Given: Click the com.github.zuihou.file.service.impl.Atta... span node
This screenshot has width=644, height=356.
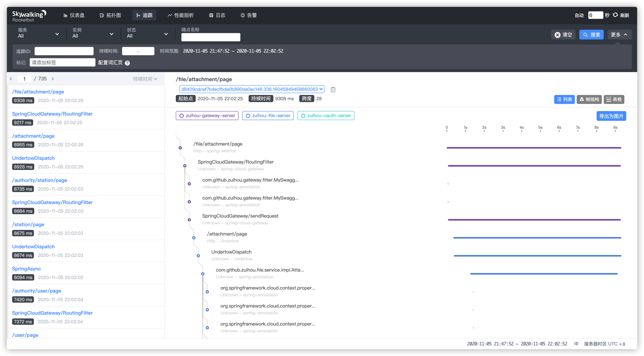Looking at the screenshot, I should coord(203,274).
